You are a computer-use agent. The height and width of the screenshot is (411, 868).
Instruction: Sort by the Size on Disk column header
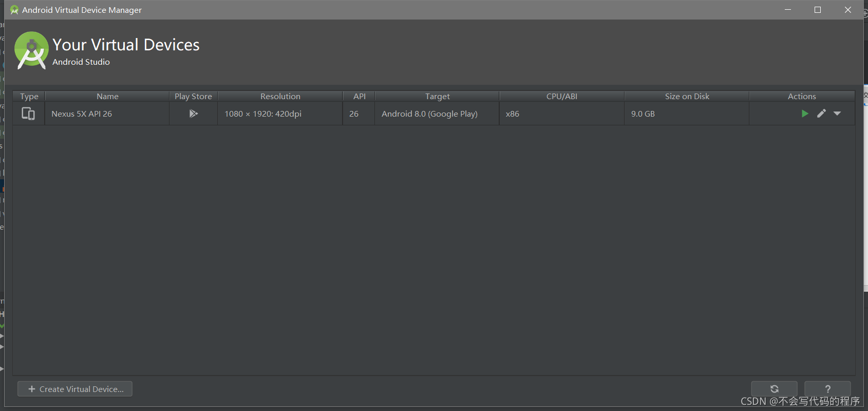(x=687, y=96)
